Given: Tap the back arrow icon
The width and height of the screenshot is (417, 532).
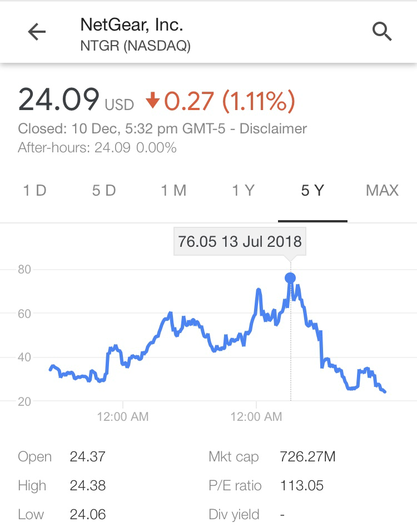Looking at the screenshot, I should [x=37, y=32].
